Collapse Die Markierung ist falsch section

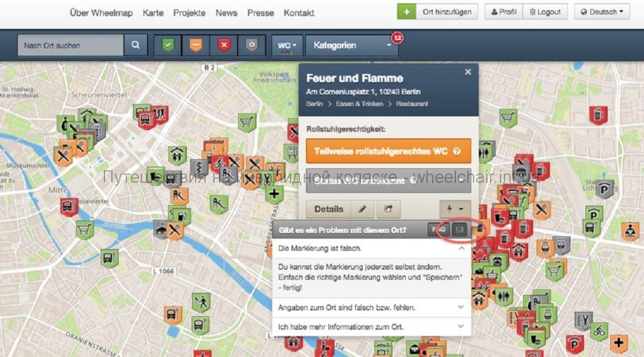[x=371, y=248]
